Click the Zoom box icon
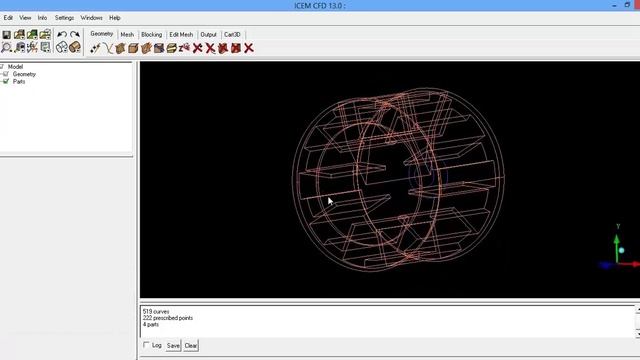Viewport: 640px width, 360px height. pos(19,47)
